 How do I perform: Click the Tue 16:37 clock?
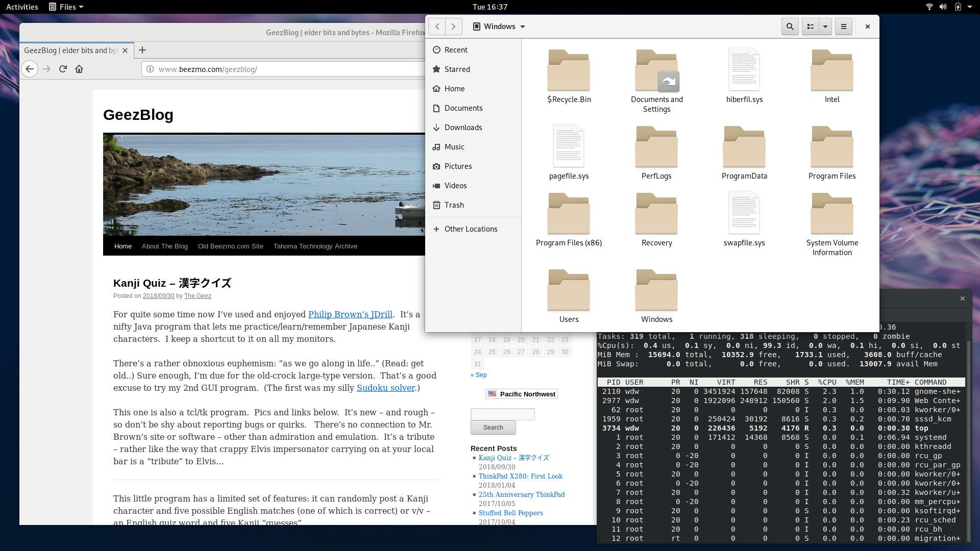tap(490, 7)
